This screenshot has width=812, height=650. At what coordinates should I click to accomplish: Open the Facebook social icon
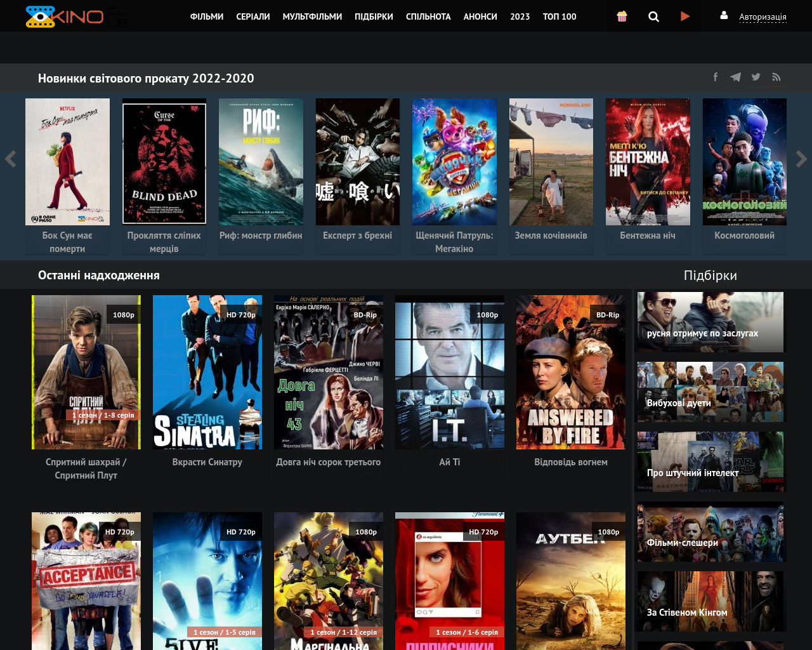pos(716,77)
